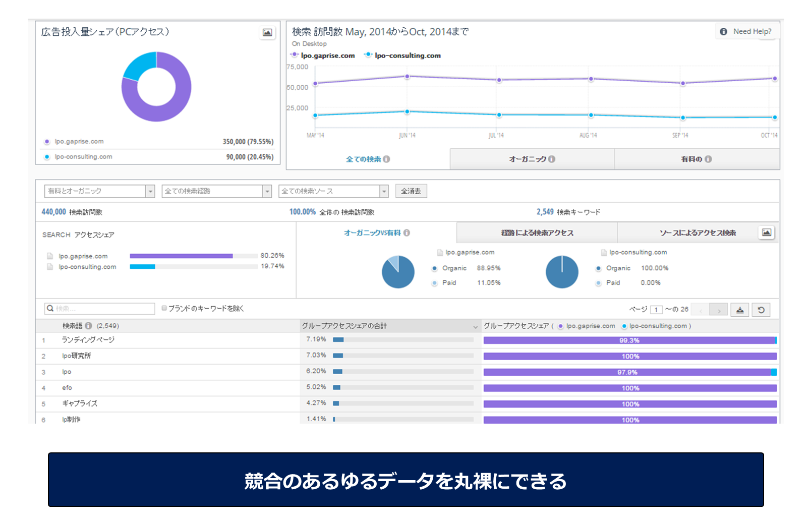Click info icon on 有料の tab

pos(708,159)
